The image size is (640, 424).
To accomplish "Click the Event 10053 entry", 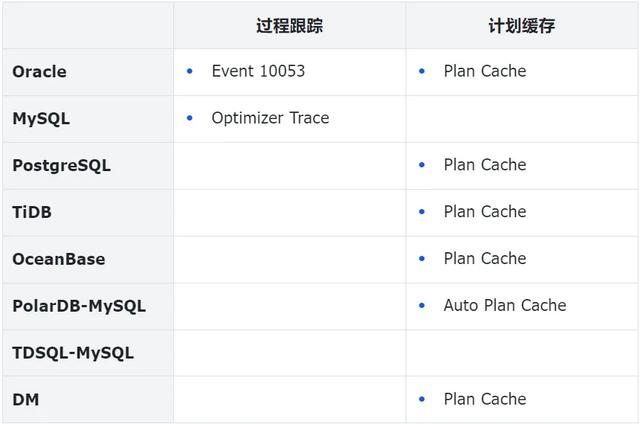I will [258, 71].
